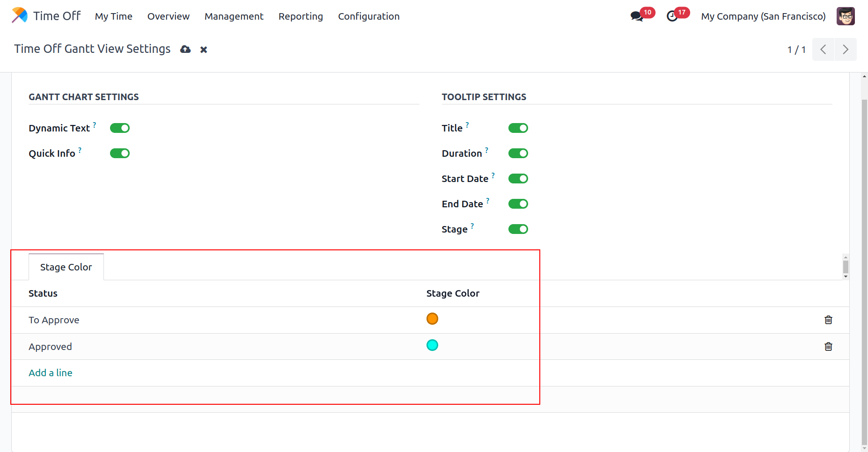Delete the Approved row with trash icon
This screenshot has width=868, height=452.
tap(828, 347)
